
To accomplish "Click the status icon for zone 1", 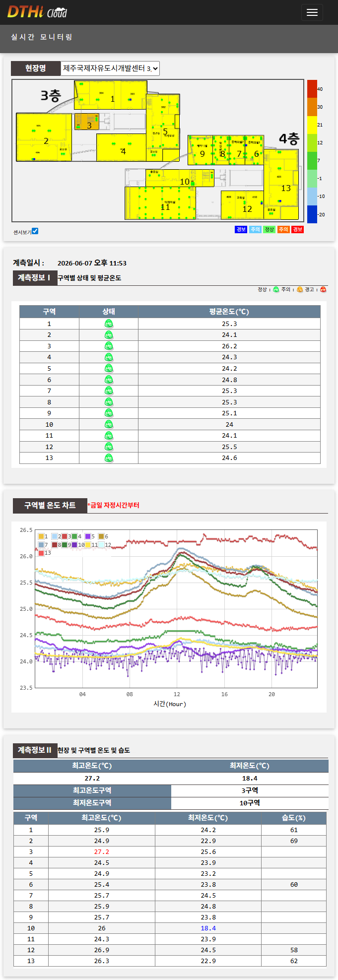I will pos(109,324).
